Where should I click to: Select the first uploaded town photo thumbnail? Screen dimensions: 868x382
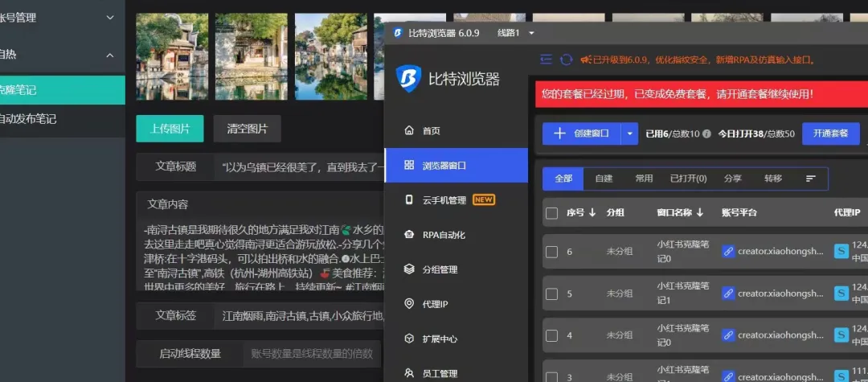click(172, 56)
